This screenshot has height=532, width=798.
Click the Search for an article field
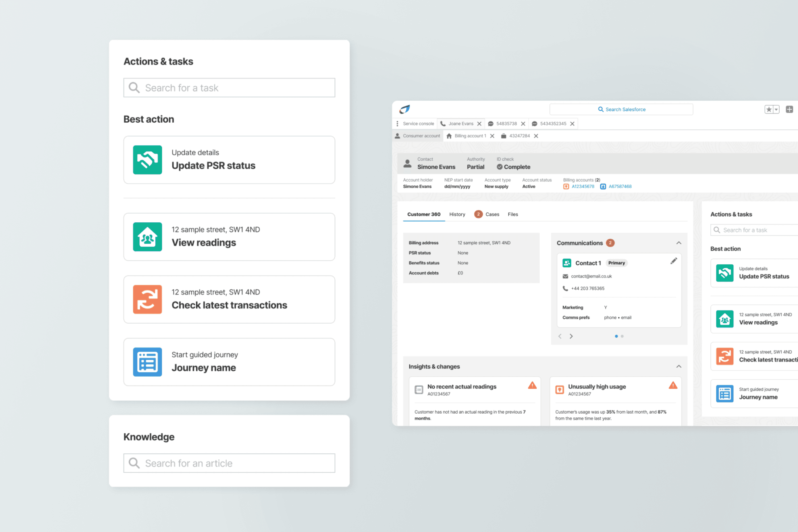229,463
